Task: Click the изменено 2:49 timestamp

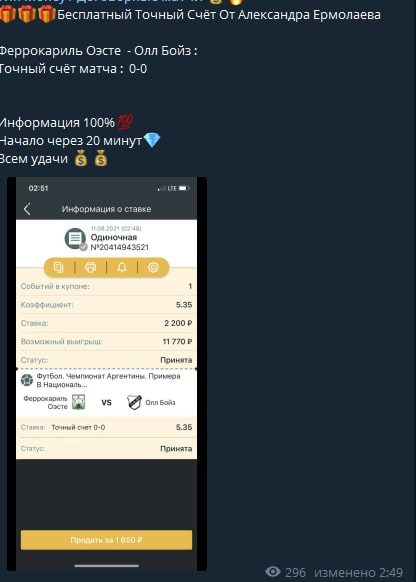Action: click(x=358, y=572)
